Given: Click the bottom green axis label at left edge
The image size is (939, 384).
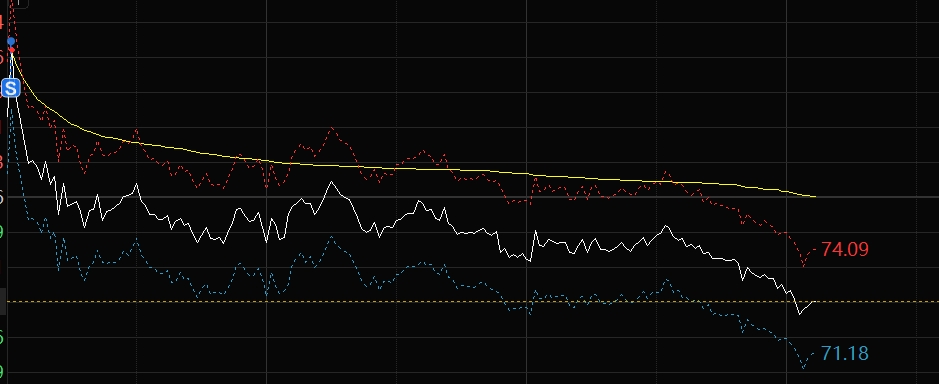Looking at the screenshot, I should 2,371.
